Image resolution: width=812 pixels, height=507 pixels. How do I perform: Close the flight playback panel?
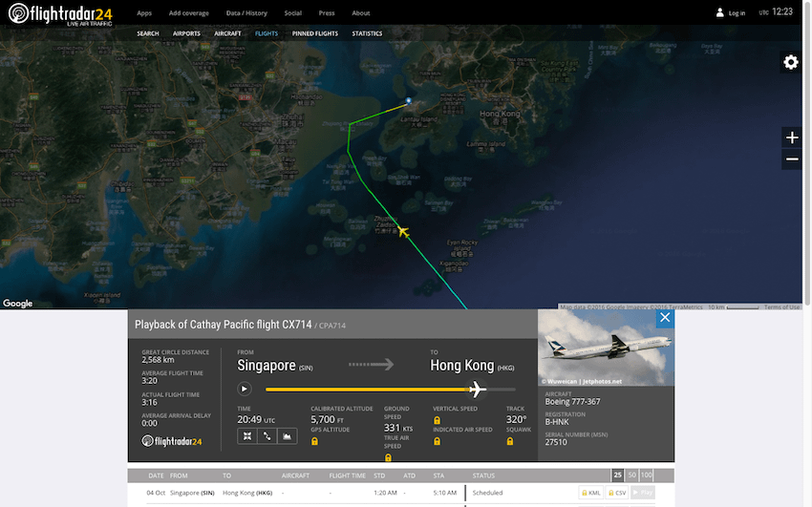665,318
